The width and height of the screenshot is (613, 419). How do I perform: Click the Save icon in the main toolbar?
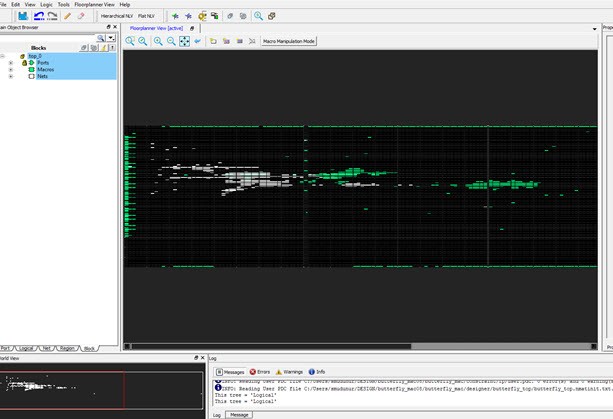23,16
